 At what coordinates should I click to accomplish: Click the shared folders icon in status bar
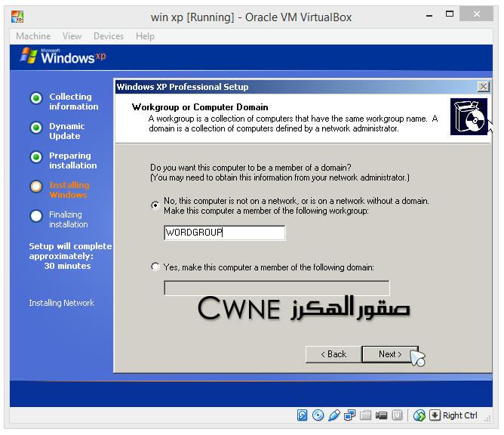pos(365,415)
